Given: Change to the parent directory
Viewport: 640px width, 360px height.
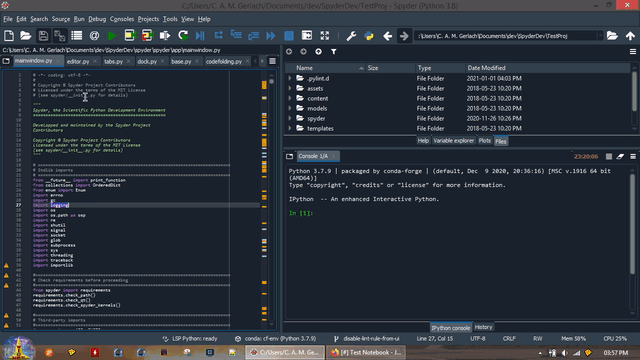Looking at the screenshot, I should click(x=630, y=36).
